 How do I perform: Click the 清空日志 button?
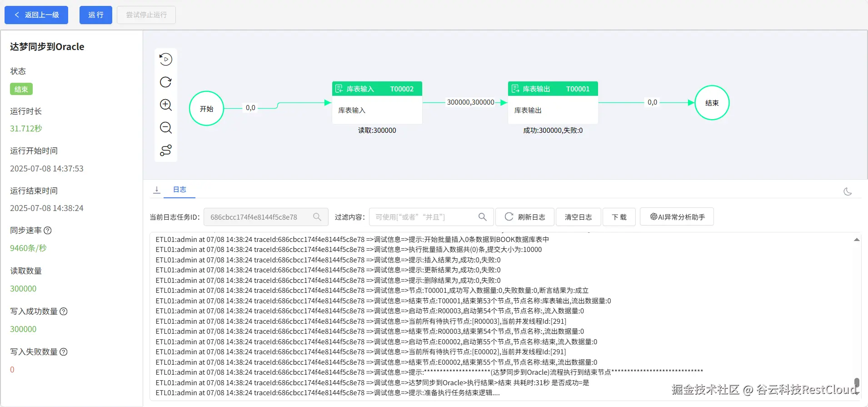(579, 217)
